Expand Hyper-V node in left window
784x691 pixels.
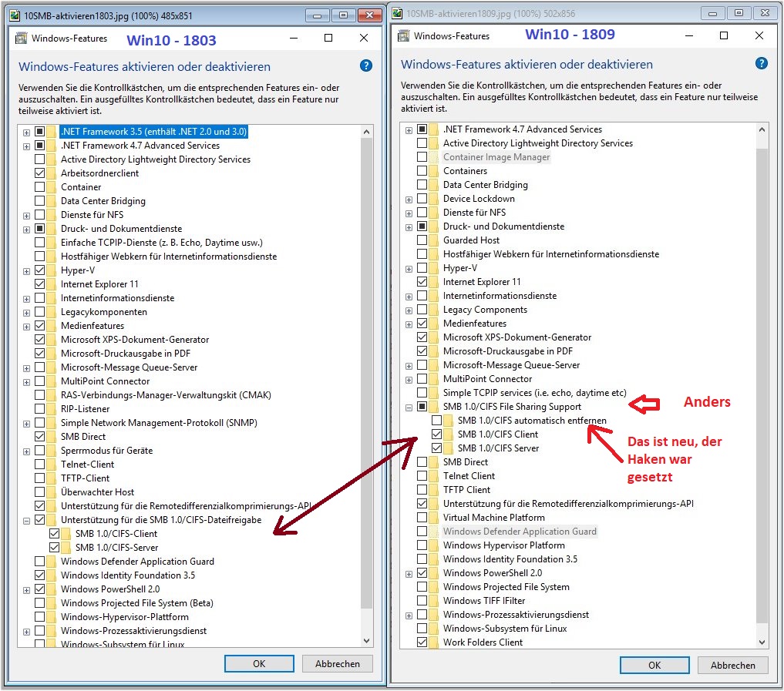click(26, 271)
